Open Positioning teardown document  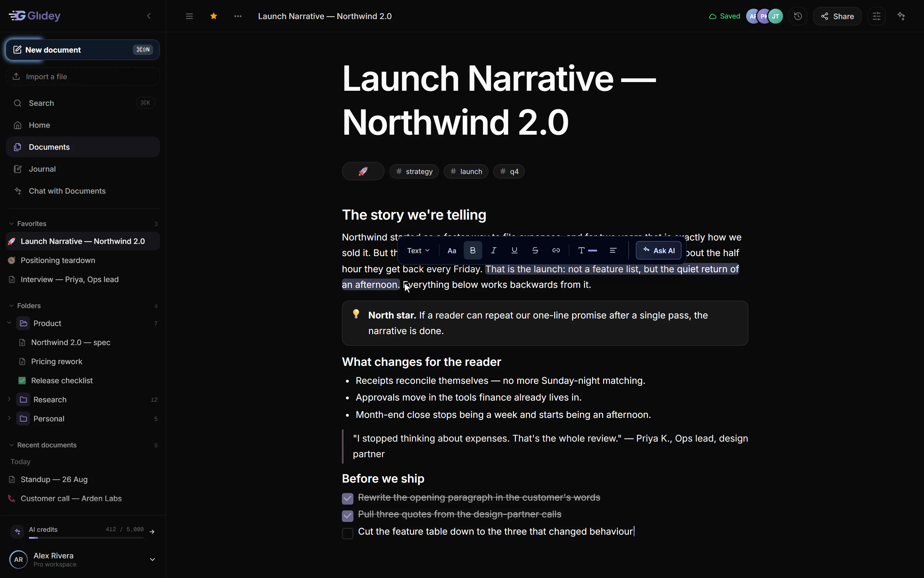click(83, 260)
